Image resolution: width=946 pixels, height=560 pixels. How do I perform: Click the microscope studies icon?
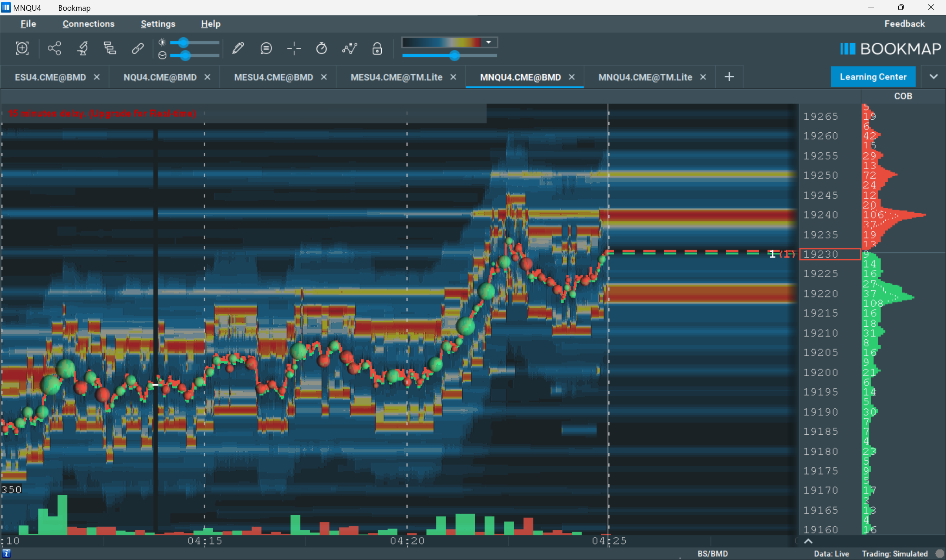(82, 48)
